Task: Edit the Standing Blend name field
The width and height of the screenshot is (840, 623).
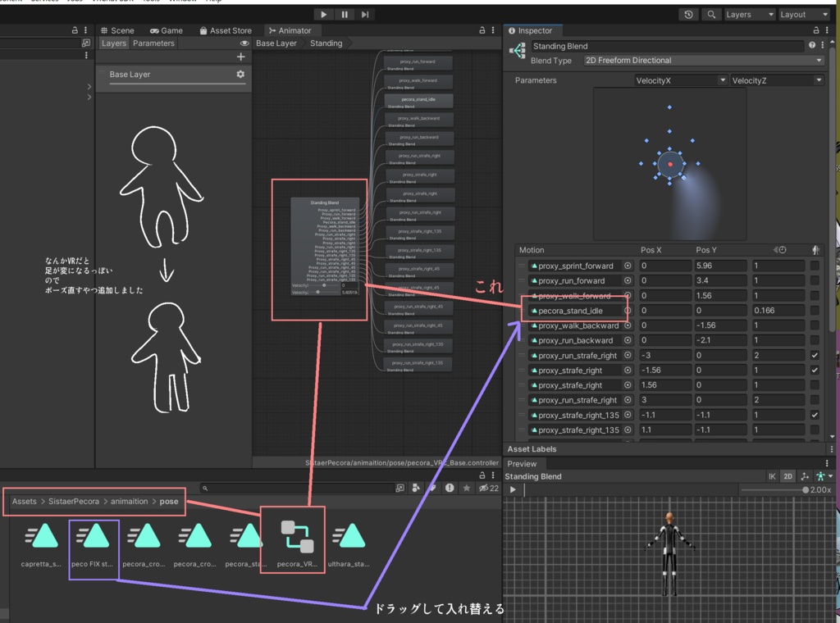Action: click(667, 46)
